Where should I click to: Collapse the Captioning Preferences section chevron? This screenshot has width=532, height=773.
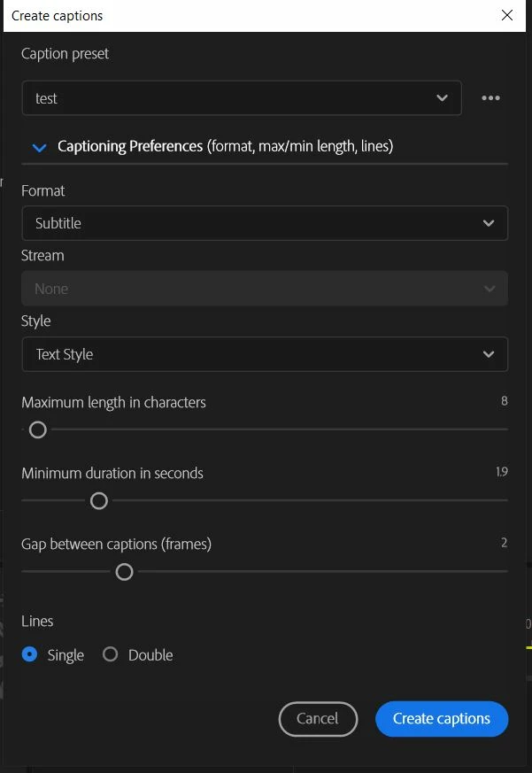pyautogui.click(x=39, y=147)
